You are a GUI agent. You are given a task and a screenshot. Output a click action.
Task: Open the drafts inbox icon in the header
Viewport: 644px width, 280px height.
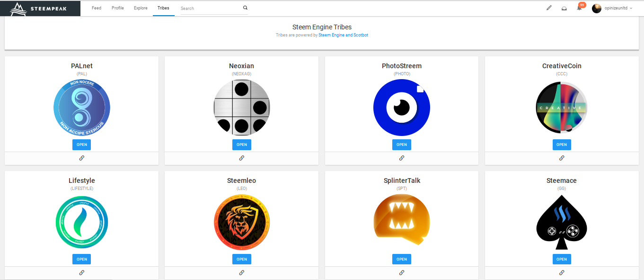pyautogui.click(x=564, y=8)
